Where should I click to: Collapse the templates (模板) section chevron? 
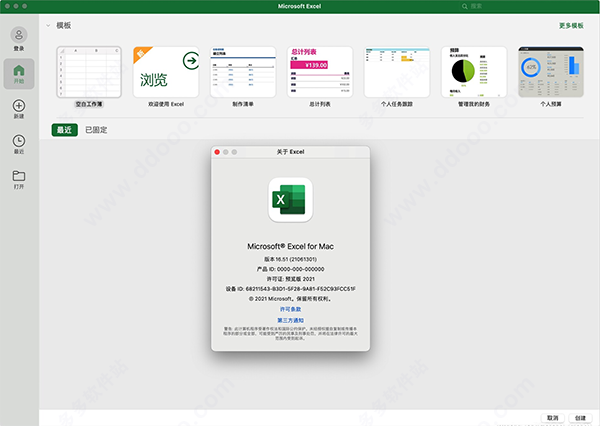[x=48, y=26]
